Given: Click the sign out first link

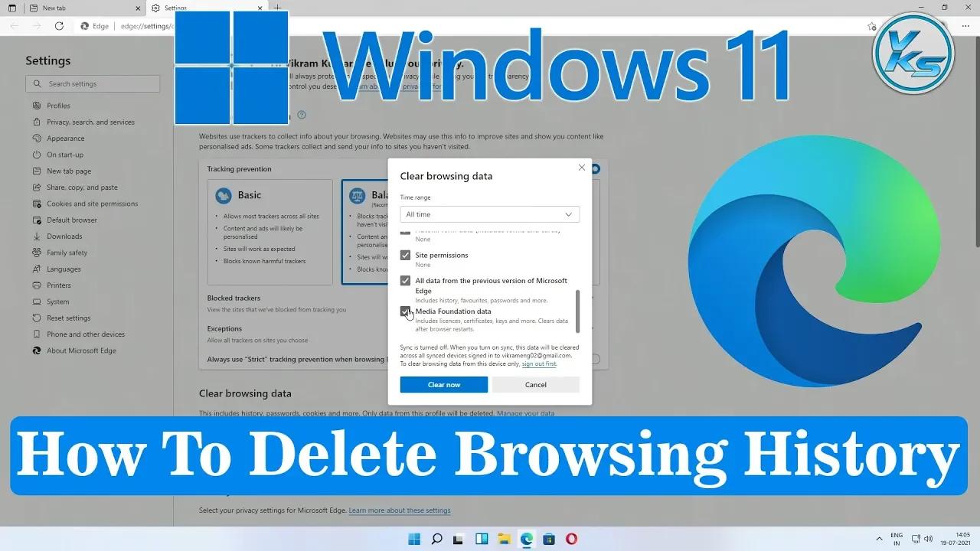Looking at the screenshot, I should tap(539, 364).
